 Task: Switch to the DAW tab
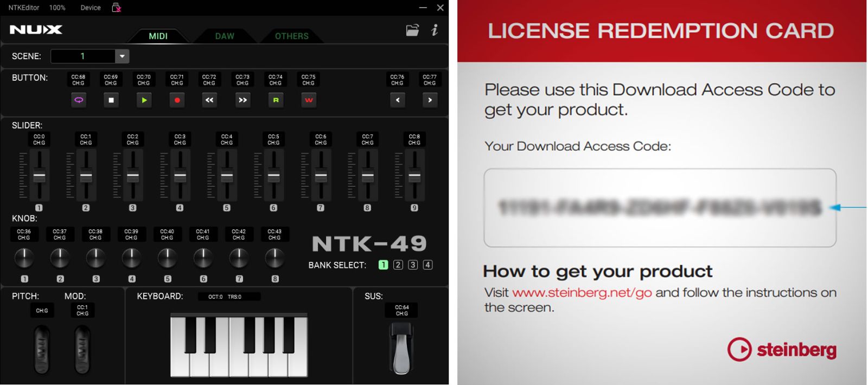(225, 36)
